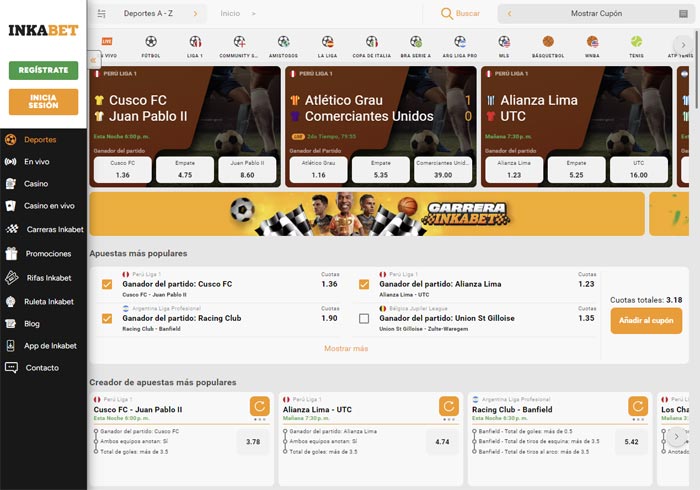Select the BRA SERIE A icon
The image size is (700, 490).
pos(416,42)
